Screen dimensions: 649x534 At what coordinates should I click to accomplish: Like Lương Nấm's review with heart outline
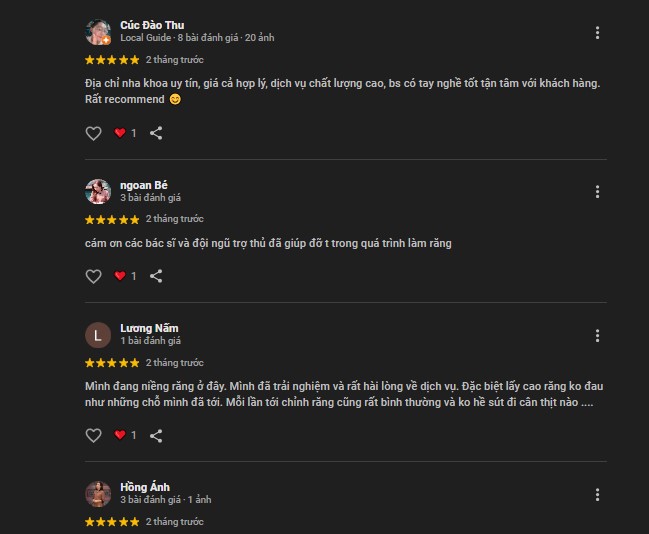point(93,435)
